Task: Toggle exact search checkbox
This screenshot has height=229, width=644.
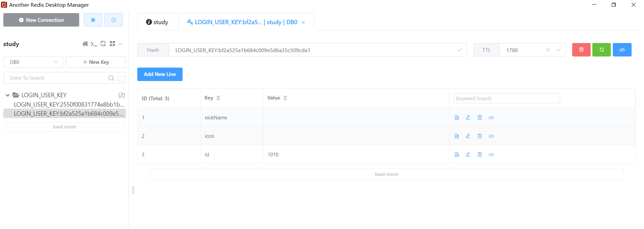Action: [x=121, y=78]
